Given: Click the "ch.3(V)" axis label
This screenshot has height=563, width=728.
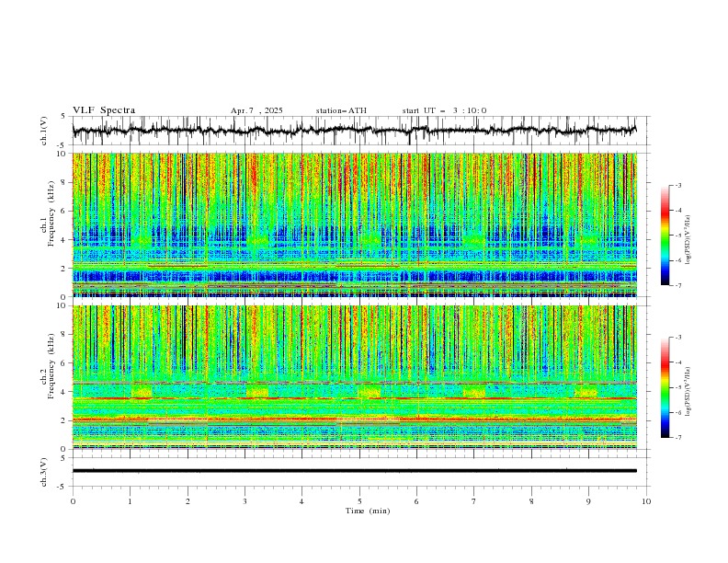Looking at the screenshot, I should pyautogui.click(x=44, y=472).
